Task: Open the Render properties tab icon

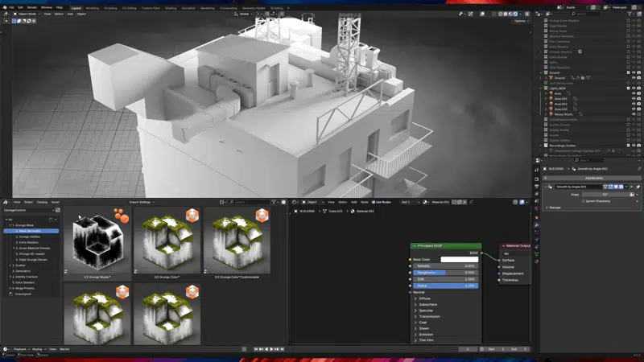Action: click(537, 179)
